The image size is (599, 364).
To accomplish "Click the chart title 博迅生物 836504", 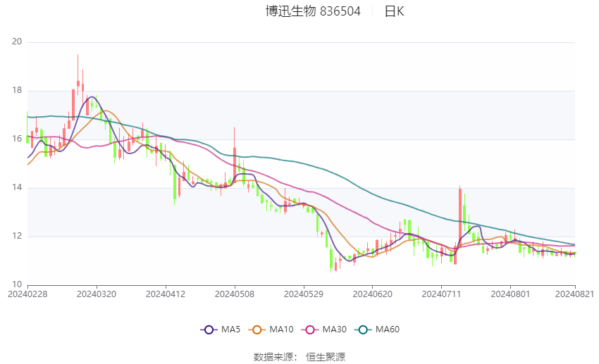I will pos(313,11).
